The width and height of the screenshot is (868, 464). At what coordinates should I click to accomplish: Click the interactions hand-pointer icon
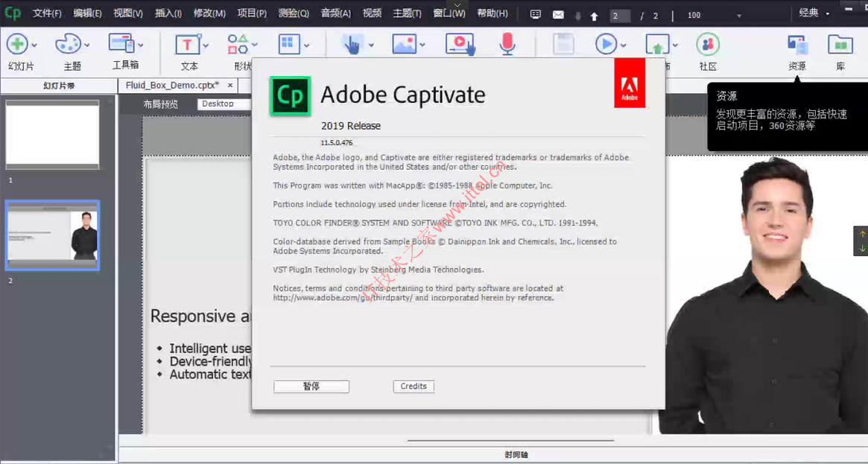(x=352, y=44)
